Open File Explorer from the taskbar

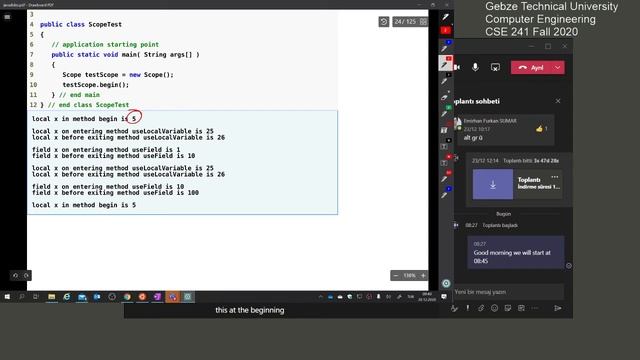click(x=51, y=297)
